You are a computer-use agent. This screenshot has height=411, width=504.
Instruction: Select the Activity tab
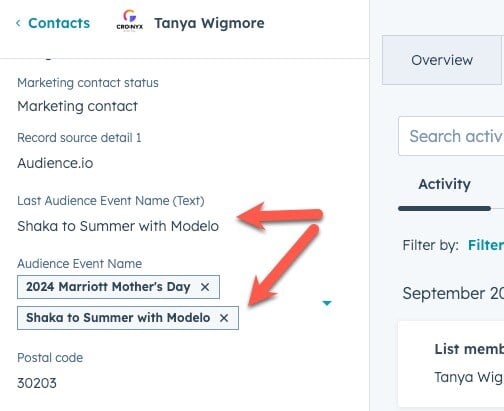coord(444,184)
